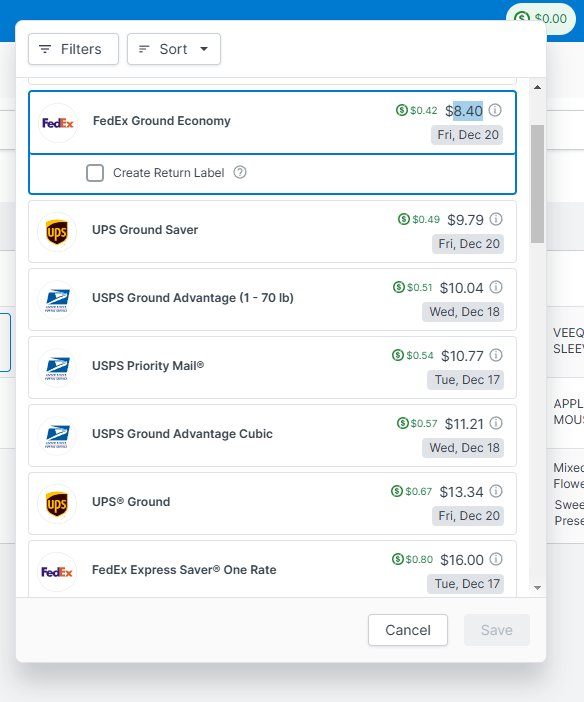Open info icon for FedEx Ground Economy
This screenshot has width=584, height=702.
[495, 110]
